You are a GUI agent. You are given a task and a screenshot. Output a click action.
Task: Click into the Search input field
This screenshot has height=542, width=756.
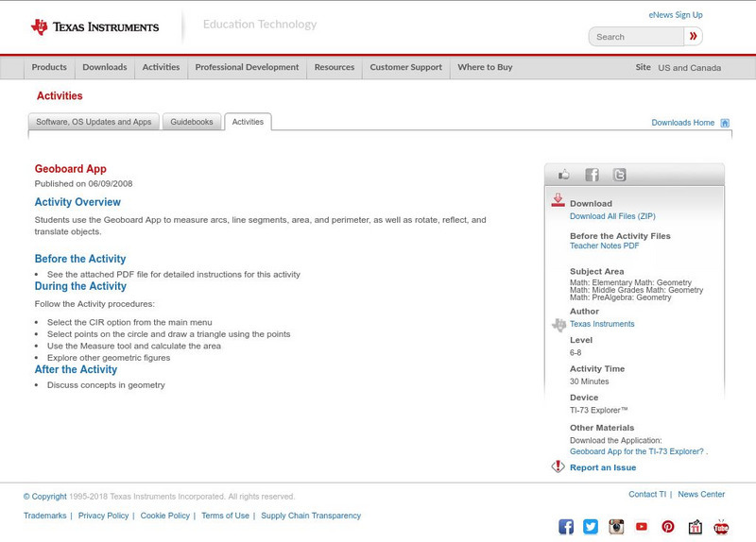pos(636,37)
